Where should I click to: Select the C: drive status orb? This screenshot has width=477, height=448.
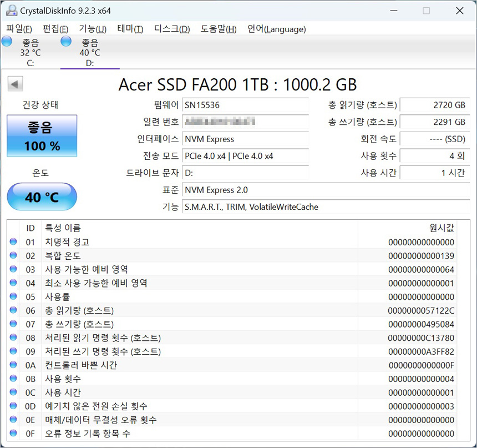tap(7, 42)
